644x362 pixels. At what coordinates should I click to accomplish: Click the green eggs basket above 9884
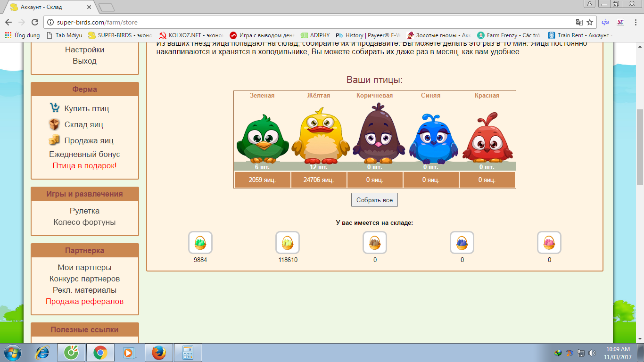pos(200,243)
